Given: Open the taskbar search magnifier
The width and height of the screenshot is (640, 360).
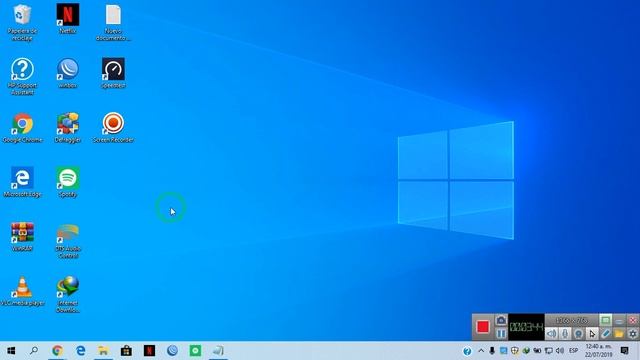Looking at the screenshot, I should pos(34,351).
